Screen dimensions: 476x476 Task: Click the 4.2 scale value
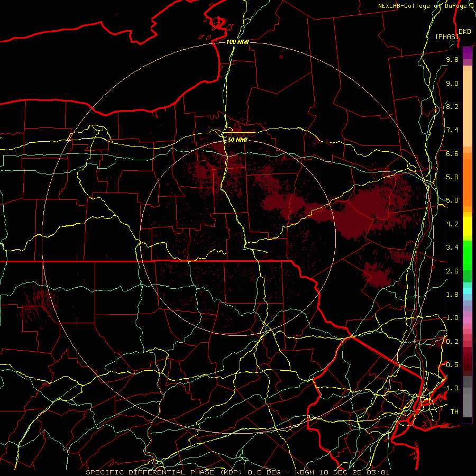452,224
